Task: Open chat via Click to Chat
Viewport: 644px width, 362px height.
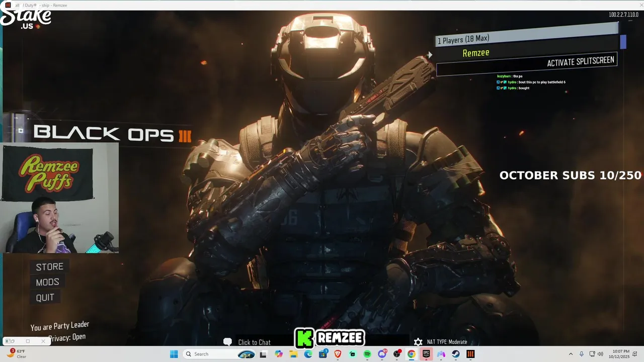Action: click(254, 342)
